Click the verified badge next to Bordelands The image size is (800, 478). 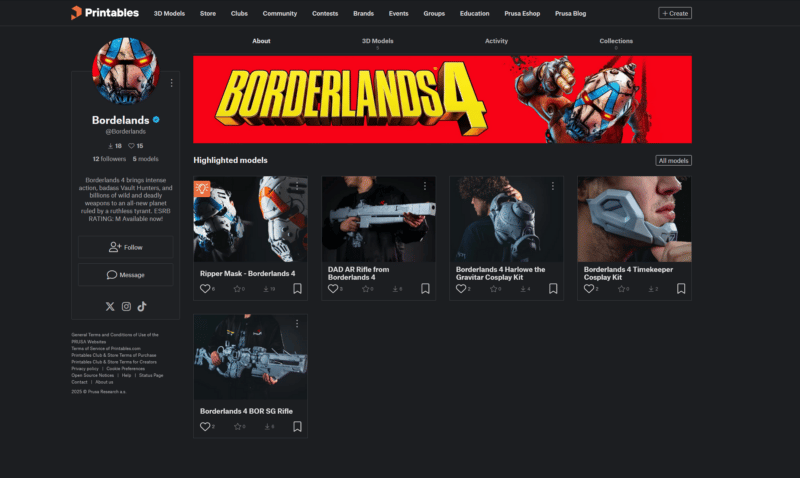(x=156, y=120)
